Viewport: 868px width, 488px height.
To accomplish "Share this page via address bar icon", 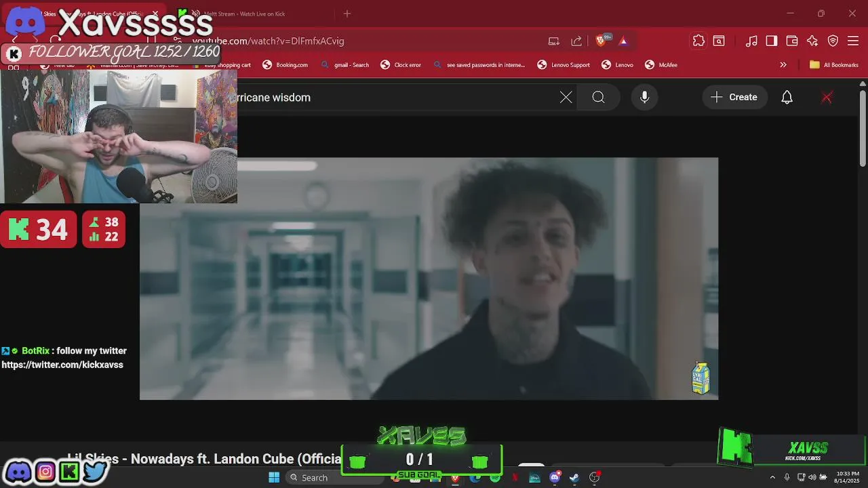I will click(576, 41).
